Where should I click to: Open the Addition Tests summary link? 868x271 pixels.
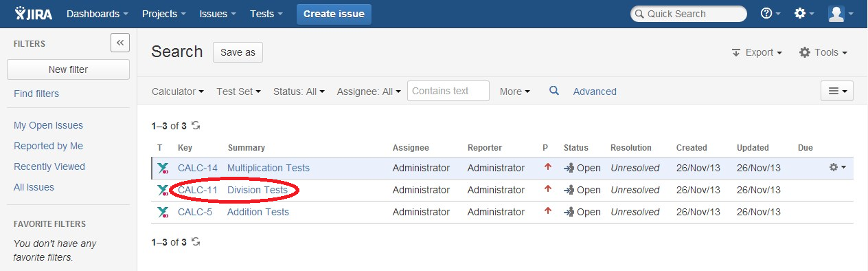point(258,212)
